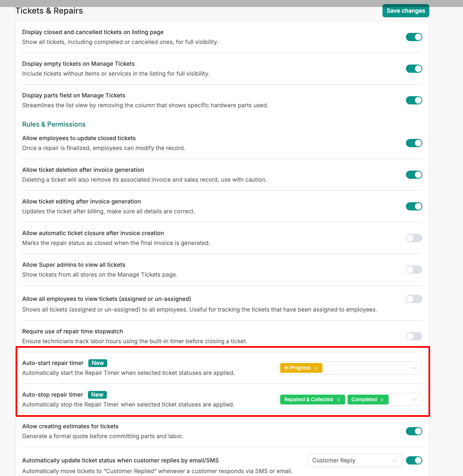Click the Save changes button

pyautogui.click(x=405, y=11)
